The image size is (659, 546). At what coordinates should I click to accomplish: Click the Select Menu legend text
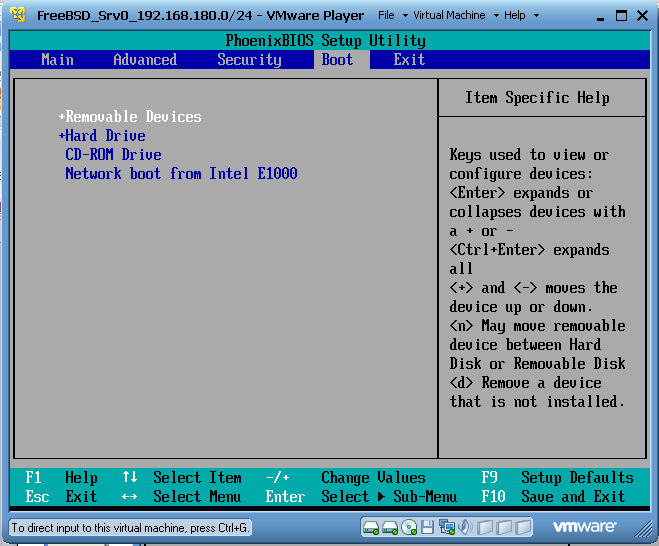(x=197, y=497)
